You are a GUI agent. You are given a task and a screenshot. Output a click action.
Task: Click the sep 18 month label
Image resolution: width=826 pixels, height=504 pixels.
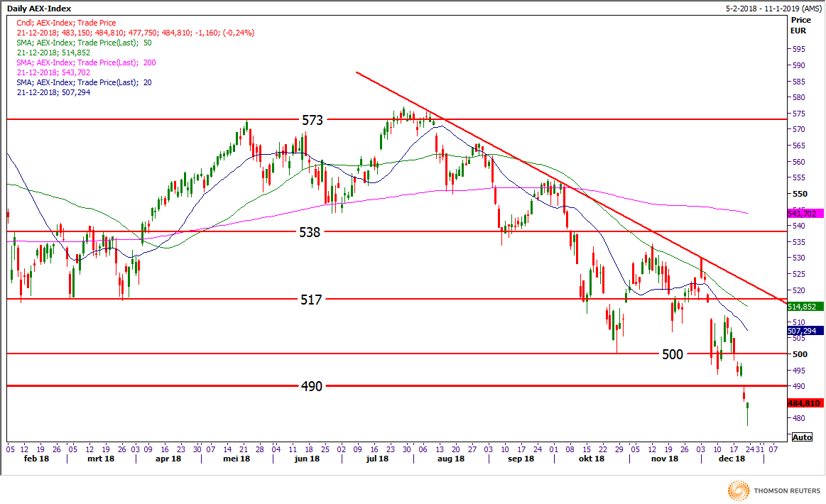point(521,459)
